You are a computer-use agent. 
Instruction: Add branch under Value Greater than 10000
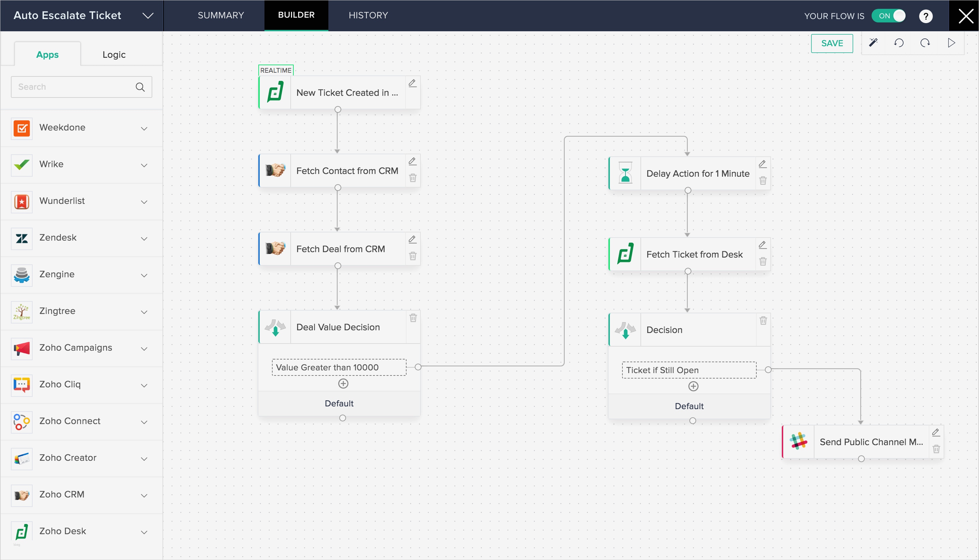tap(343, 383)
